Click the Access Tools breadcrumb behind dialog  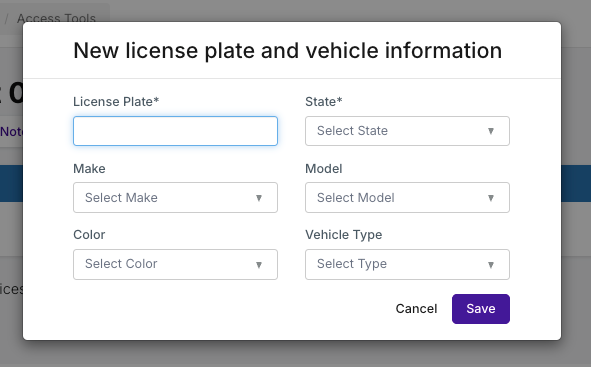tap(56, 18)
